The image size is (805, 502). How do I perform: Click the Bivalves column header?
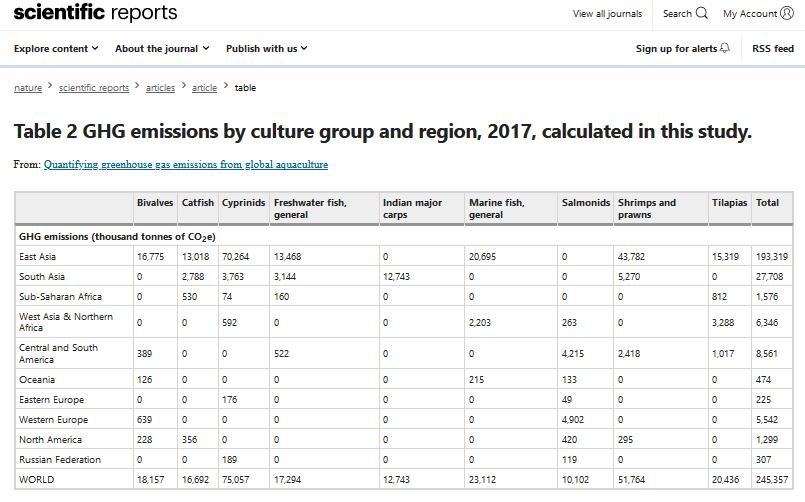[x=155, y=203]
